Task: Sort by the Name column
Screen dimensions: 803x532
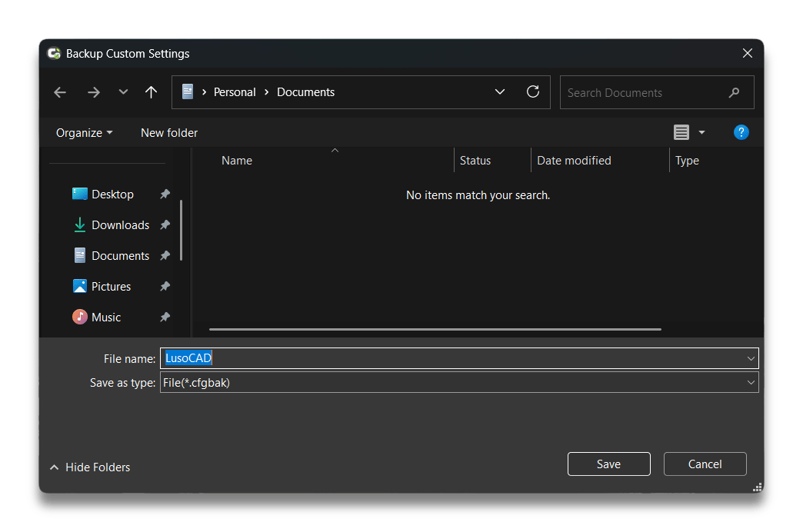Action: pos(237,161)
